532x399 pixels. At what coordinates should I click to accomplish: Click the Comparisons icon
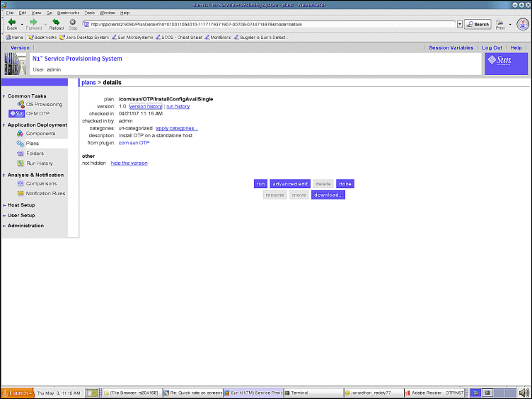click(x=21, y=183)
